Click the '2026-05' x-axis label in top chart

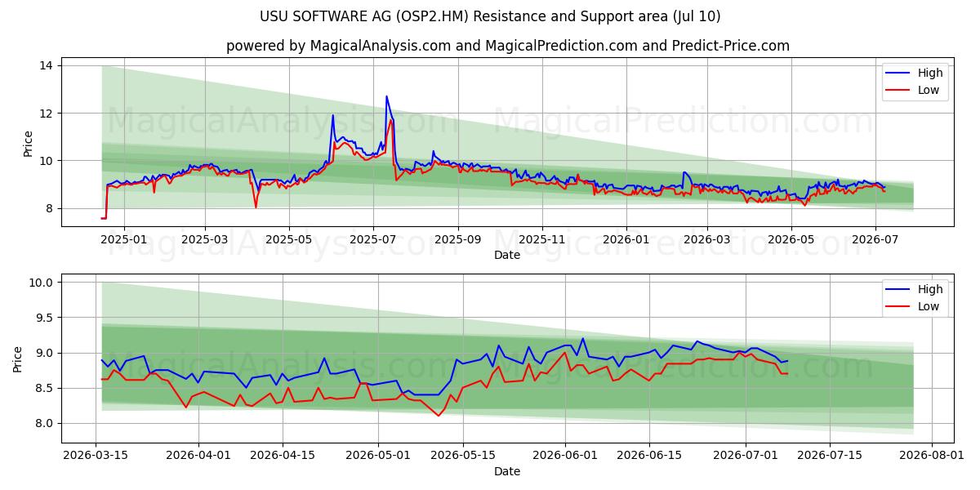coord(791,239)
